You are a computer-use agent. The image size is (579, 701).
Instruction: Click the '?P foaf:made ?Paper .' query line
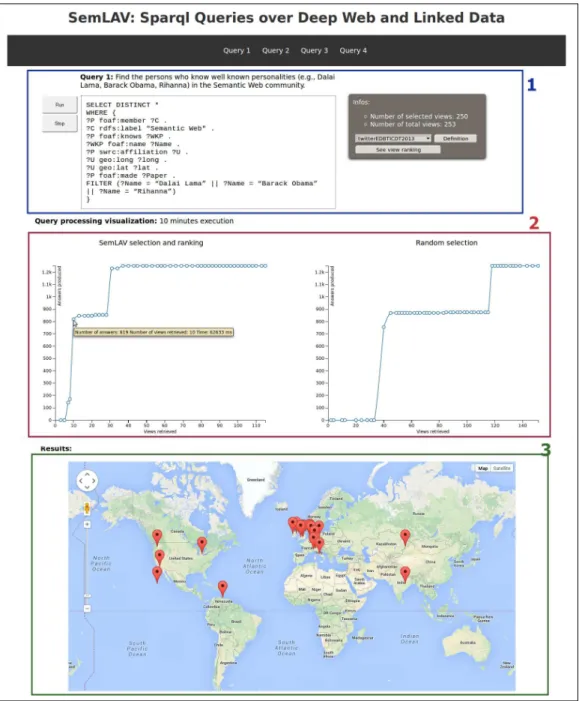(x=131, y=176)
